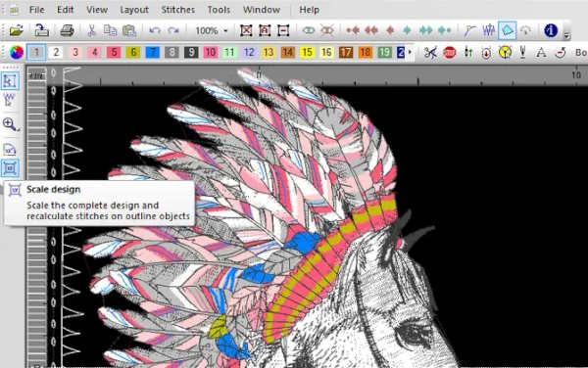Open the 100% zoom dropdown
Viewport: 588px width, 368px height.
click(225, 30)
